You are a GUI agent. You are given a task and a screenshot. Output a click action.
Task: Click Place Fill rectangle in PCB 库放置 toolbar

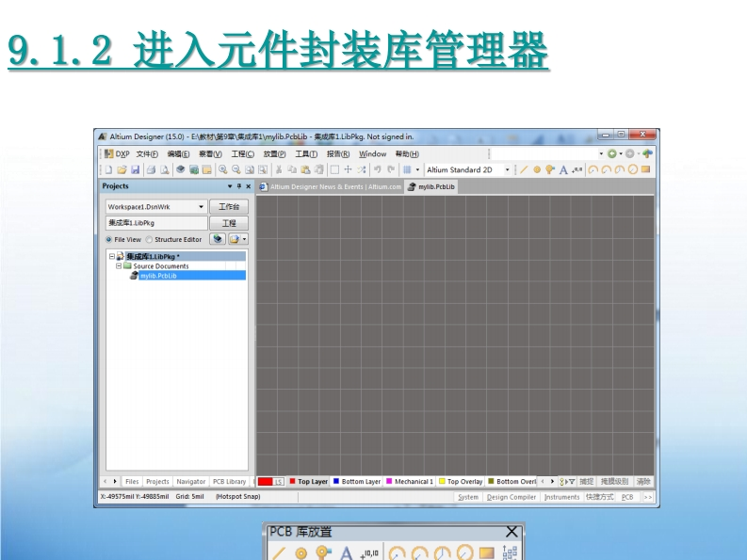(x=486, y=553)
